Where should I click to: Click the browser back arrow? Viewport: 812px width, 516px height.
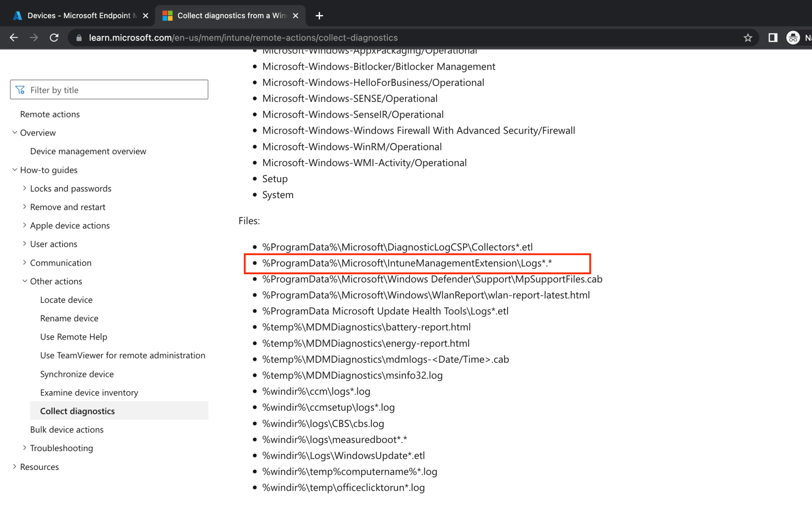pos(14,38)
